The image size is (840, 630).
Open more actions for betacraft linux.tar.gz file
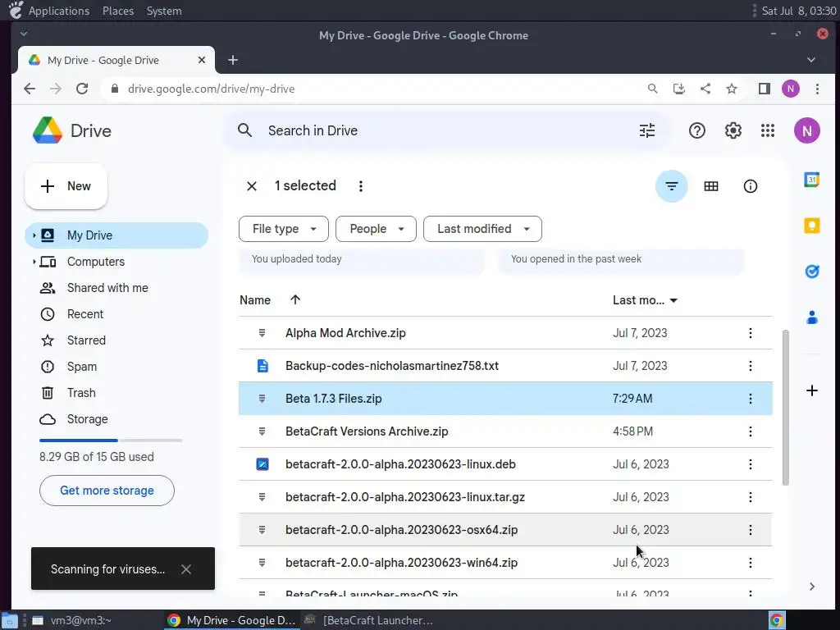pyautogui.click(x=750, y=497)
